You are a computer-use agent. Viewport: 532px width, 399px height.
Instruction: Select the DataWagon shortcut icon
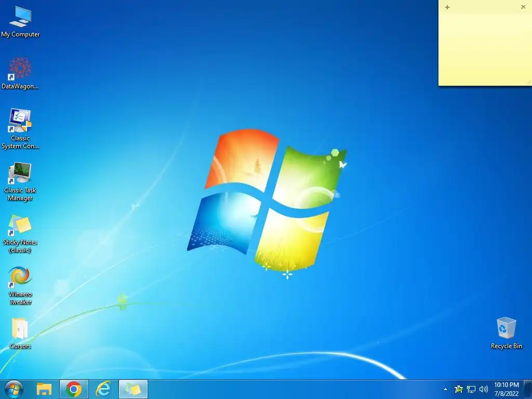[x=20, y=73]
